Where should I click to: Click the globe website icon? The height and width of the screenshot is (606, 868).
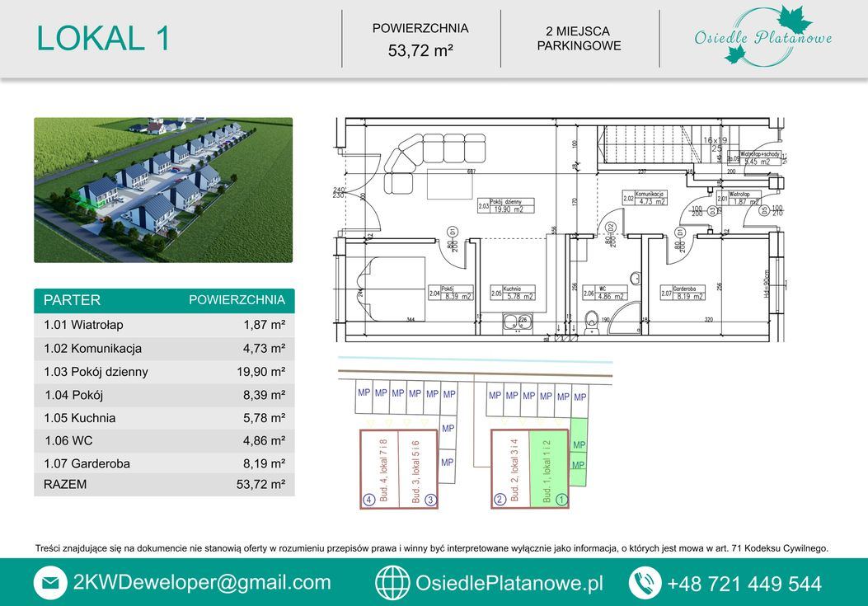[392, 583]
